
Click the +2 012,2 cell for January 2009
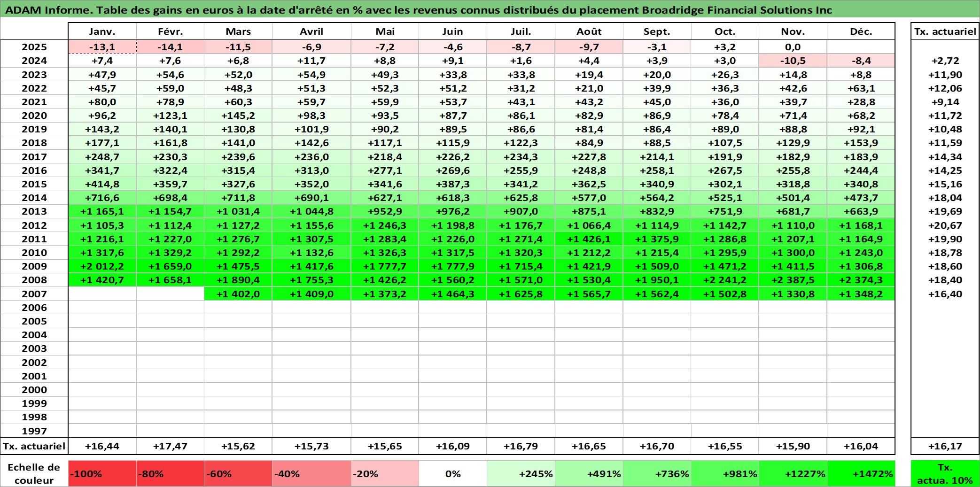pyautogui.click(x=102, y=266)
